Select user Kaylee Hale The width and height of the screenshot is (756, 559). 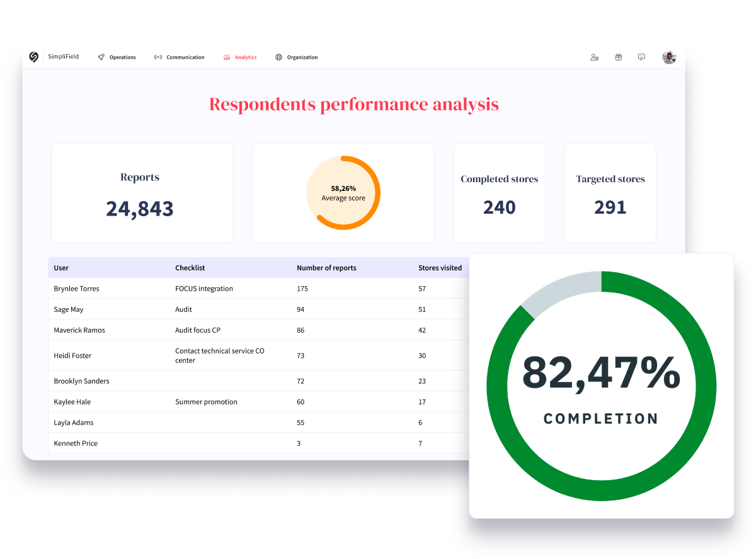coord(72,402)
